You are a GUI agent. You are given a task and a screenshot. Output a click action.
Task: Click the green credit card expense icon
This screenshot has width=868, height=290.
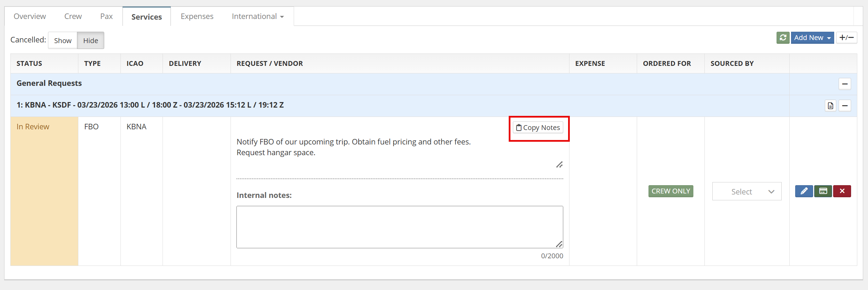[x=823, y=191]
